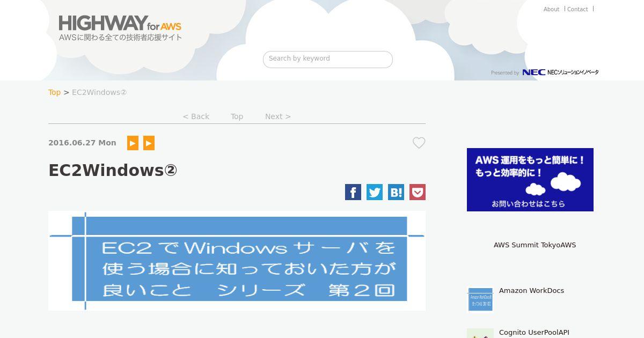This screenshot has height=338, width=644.
Task: Bookmark with the Hatena B! icon
Action: (396, 192)
